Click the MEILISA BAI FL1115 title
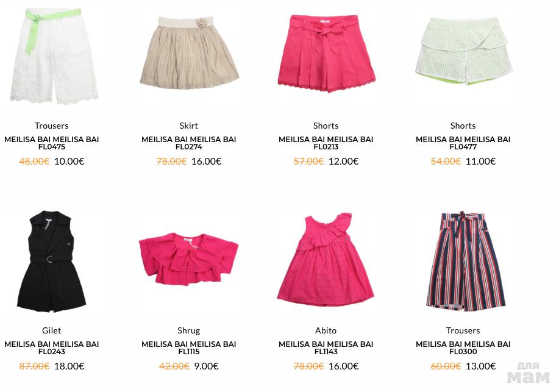This screenshot has width=559, height=392. click(x=188, y=347)
